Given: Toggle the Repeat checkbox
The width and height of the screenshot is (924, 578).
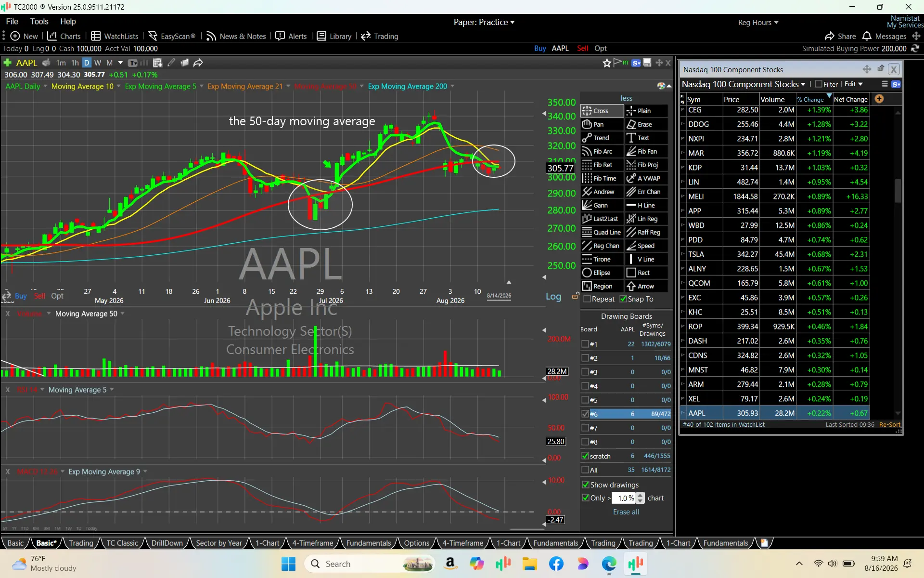Looking at the screenshot, I should 587,299.
